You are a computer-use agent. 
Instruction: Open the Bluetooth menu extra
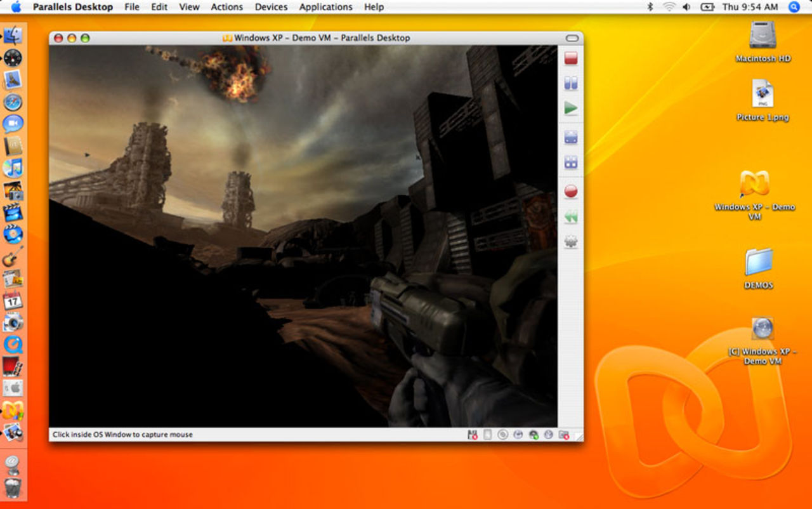[649, 7]
